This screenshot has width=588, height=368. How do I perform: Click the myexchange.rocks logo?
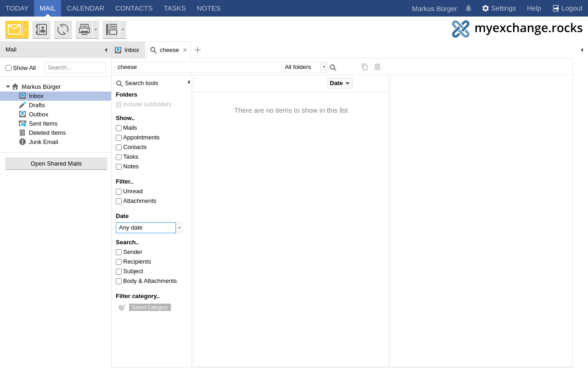coord(517,29)
